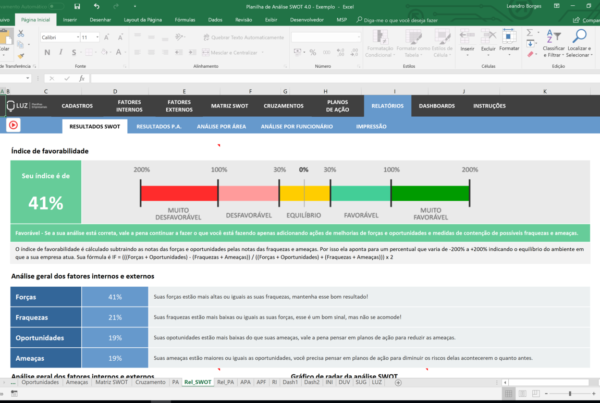Click the red play video icon
This screenshot has height=403, width=600.
pos(13,125)
